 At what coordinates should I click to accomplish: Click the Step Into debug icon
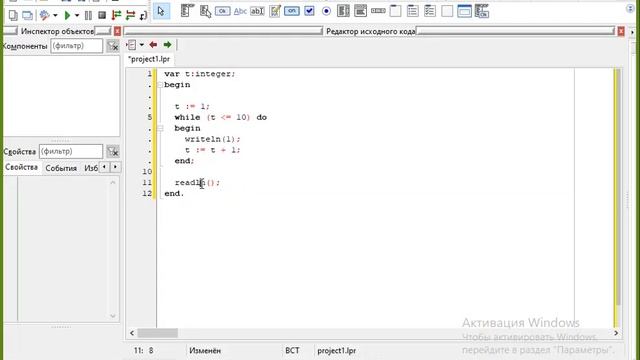click(116, 16)
